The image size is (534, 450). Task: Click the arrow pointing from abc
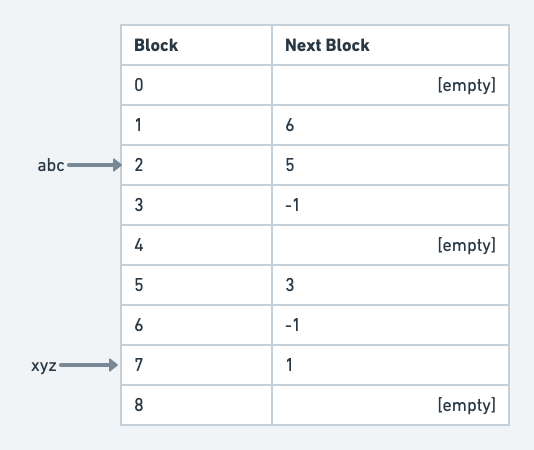point(94,165)
